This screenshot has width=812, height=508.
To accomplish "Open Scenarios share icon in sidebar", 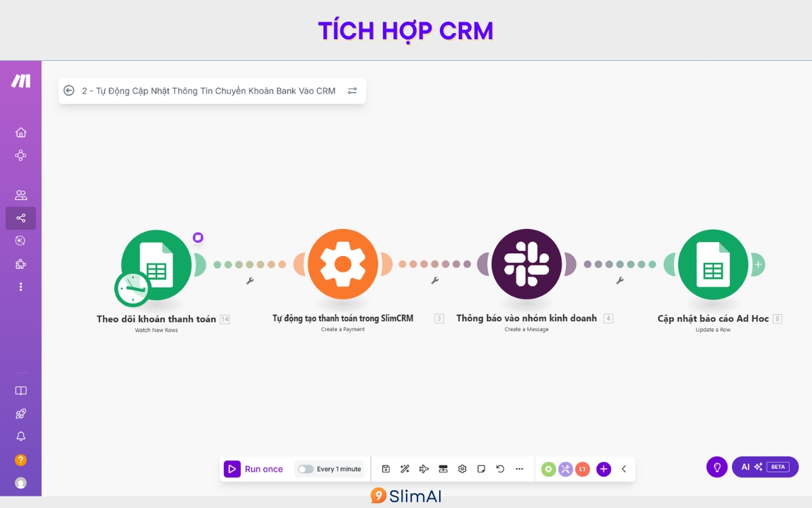I will coord(21,218).
